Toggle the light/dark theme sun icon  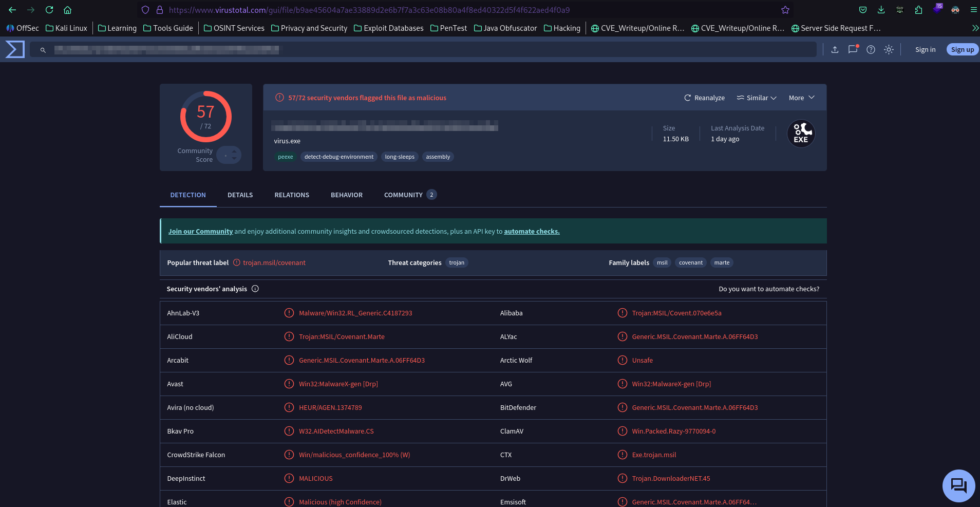pos(889,49)
